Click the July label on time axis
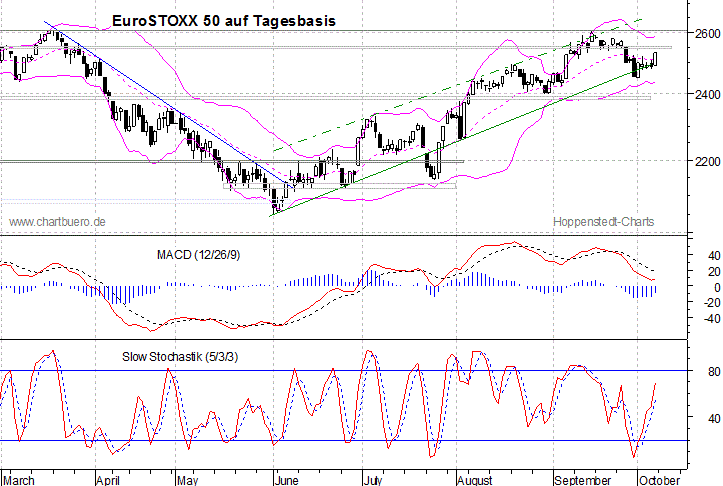723x486 pixels. tap(373, 480)
